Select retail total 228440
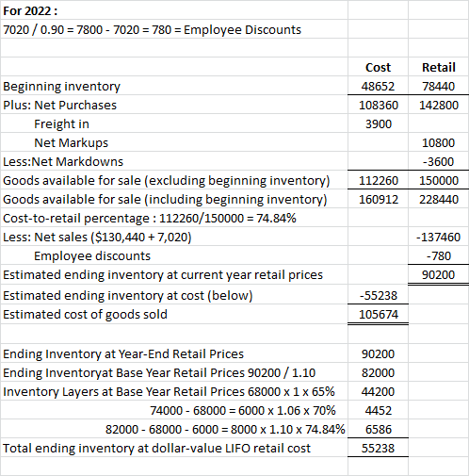The width and height of the screenshot is (469, 476). [439, 200]
